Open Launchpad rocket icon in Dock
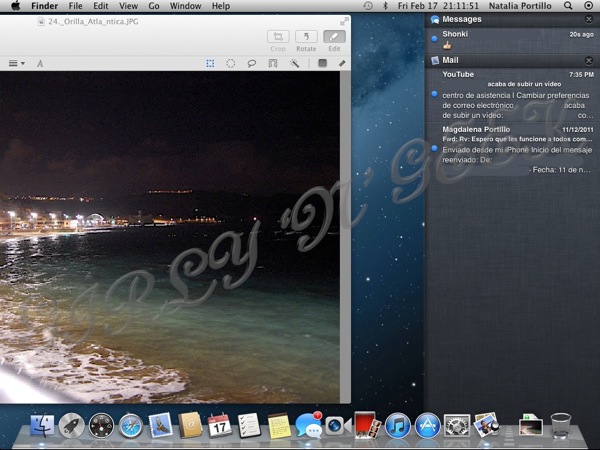The image size is (600, 450). 72,426
